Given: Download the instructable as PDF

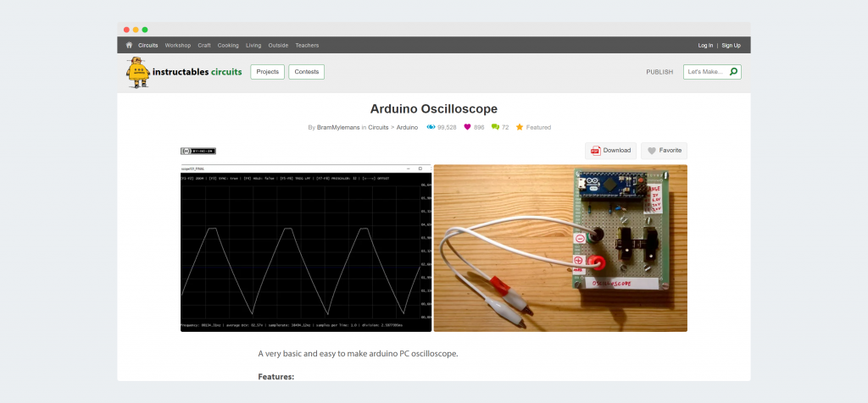Looking at the screenshot, I should click(x=610, y=151).
